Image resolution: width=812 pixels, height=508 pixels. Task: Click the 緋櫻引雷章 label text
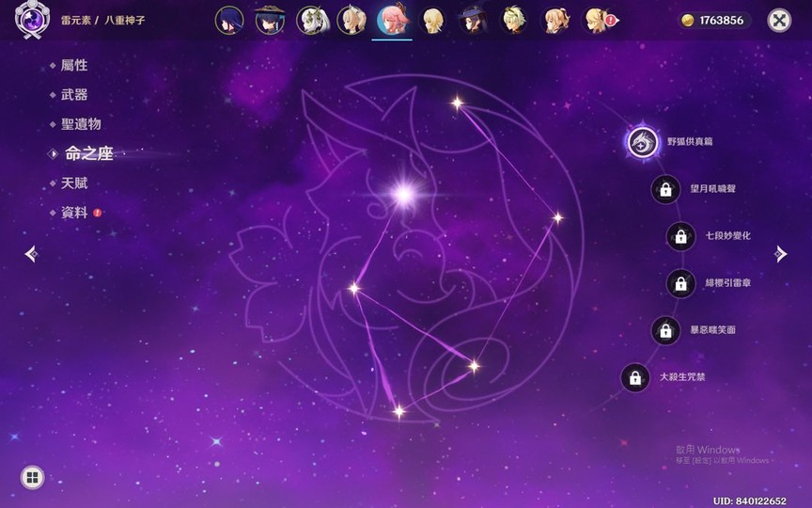pyautogui.click(x=727, y=283)
